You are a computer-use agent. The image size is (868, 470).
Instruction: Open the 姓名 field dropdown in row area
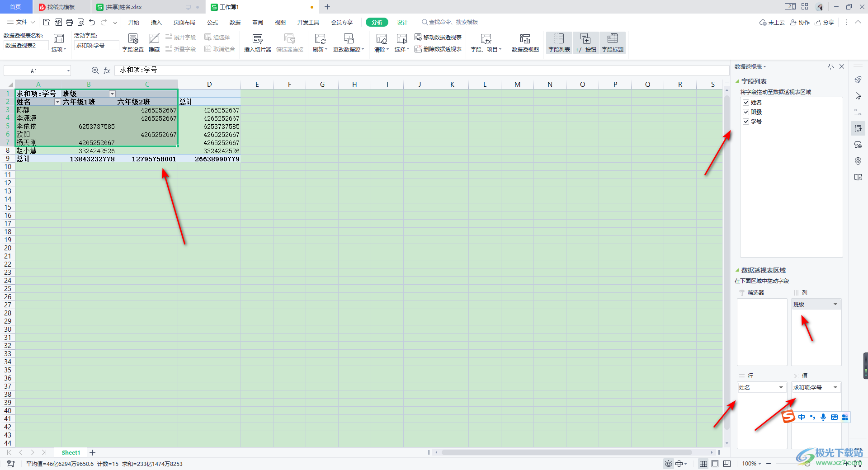781,388
